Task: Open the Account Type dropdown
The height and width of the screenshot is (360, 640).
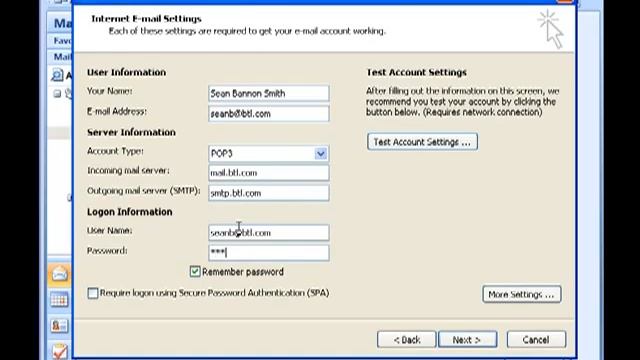Action: pyautogui.click(x=320, y=153)
